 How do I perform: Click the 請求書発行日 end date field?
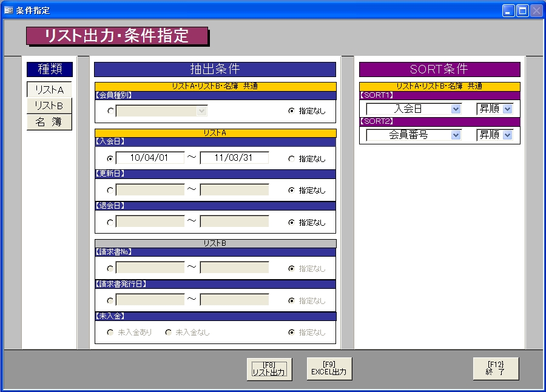coord(234,300)
